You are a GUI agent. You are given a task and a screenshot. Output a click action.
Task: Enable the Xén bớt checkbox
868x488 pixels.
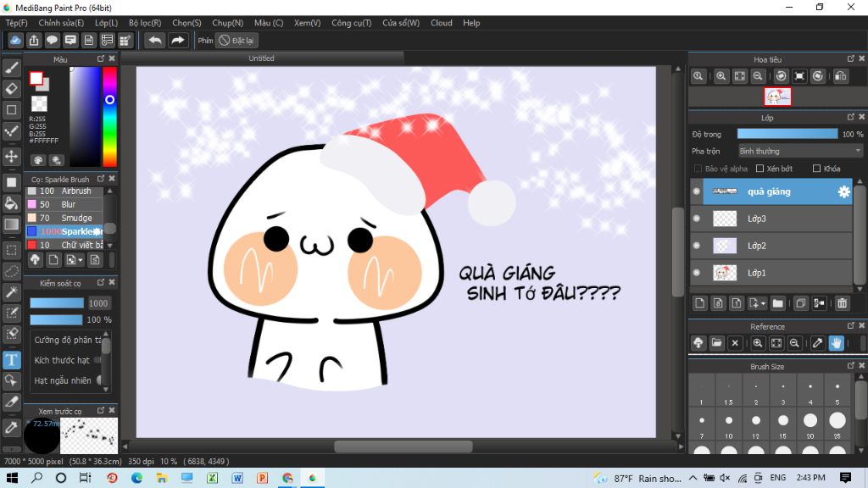[x=759, y=169]
